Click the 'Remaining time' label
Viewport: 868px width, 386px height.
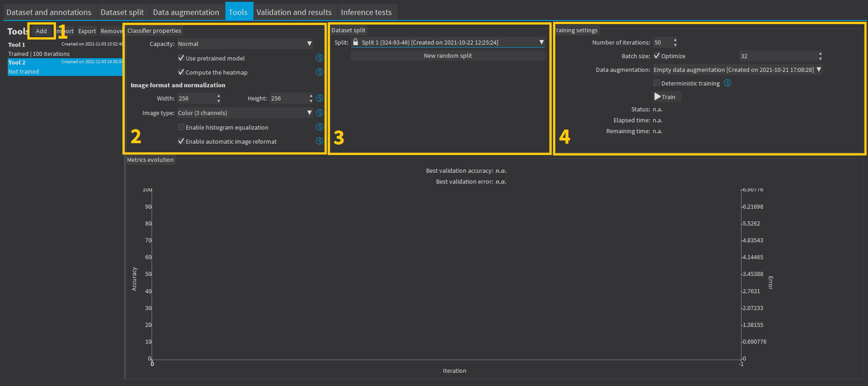628,131
